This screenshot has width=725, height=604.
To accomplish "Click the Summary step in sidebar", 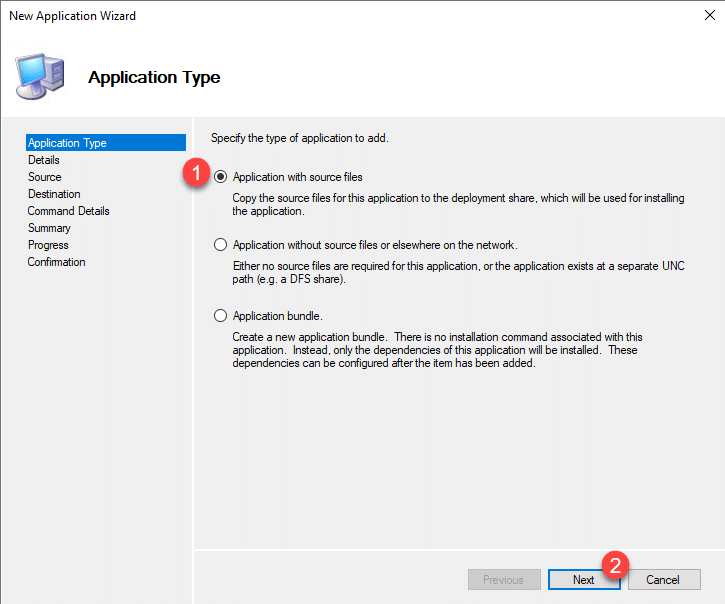I will click(49, 228).
